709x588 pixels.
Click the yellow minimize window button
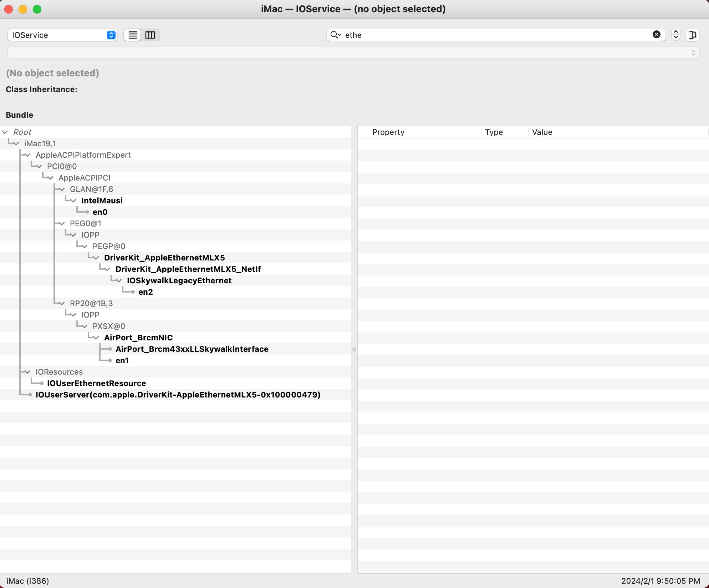pyautogui.click(x=23, y=9)
